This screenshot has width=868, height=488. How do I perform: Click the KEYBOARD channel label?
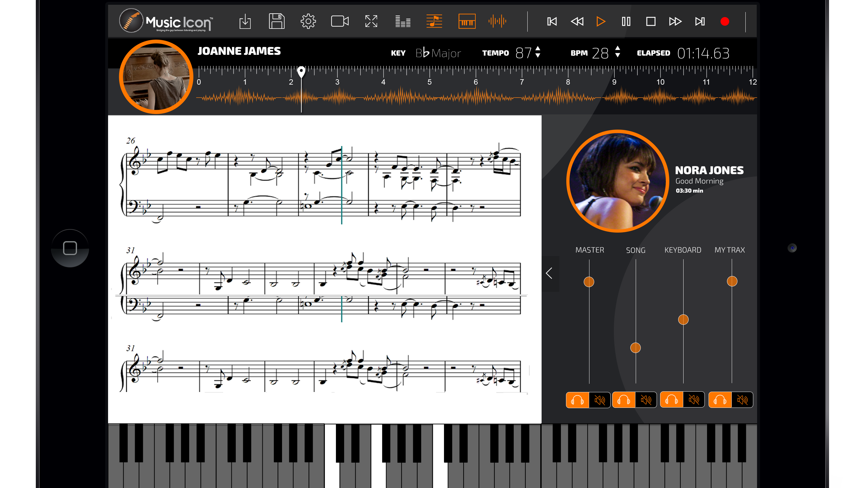point(683,250)
